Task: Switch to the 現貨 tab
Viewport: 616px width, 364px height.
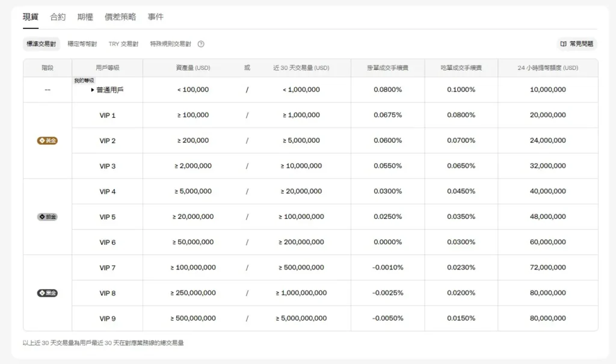Action: click(31, 17)
